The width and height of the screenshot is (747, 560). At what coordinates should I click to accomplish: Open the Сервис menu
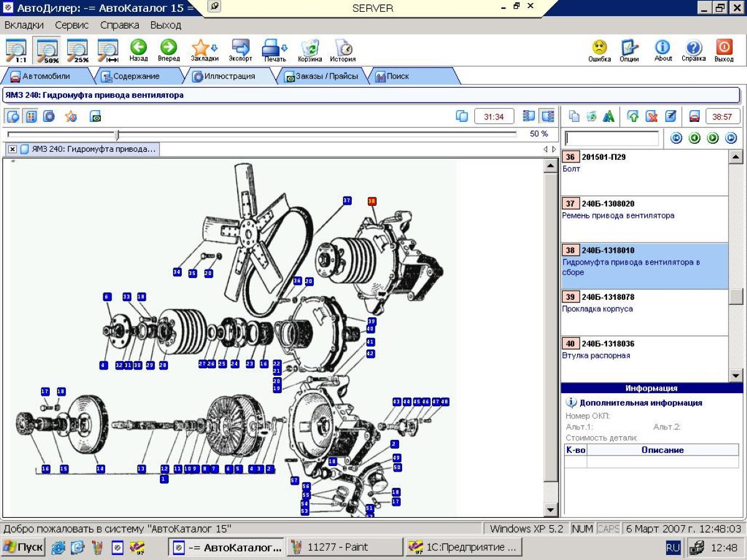coord(72,25)
